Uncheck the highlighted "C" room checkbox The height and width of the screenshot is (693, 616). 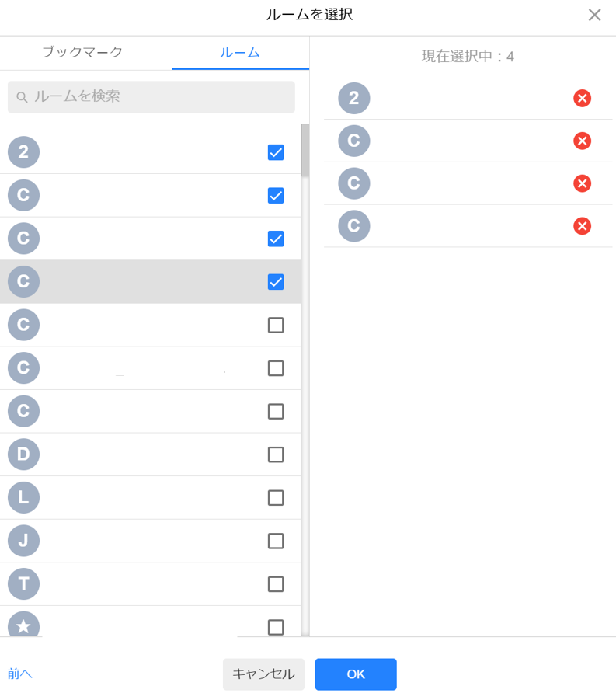point(276,282)
